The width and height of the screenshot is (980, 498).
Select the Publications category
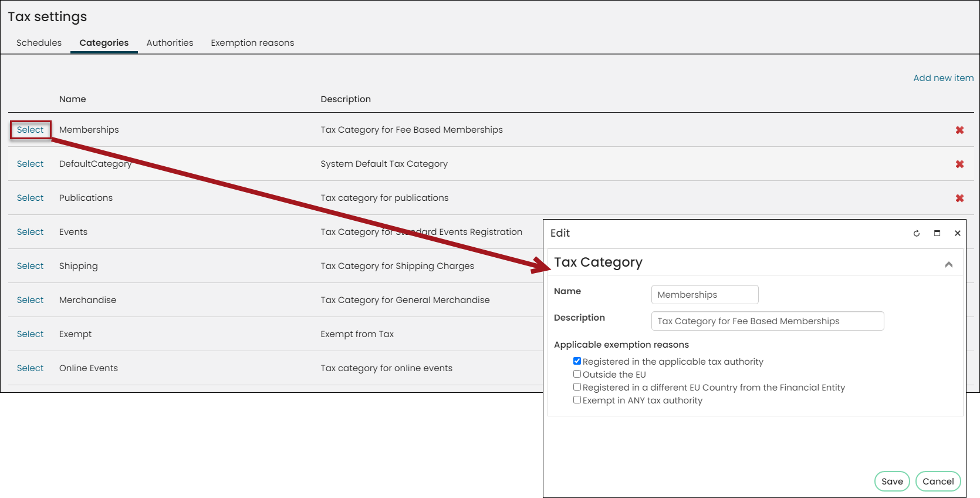[30, 198]
